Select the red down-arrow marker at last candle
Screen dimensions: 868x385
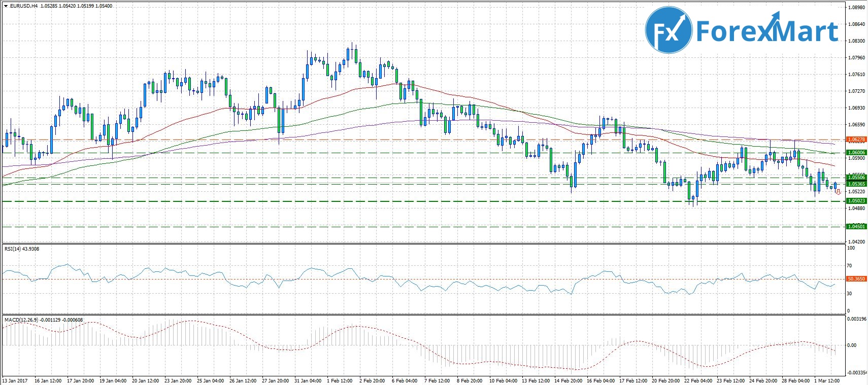pos(838,192)
